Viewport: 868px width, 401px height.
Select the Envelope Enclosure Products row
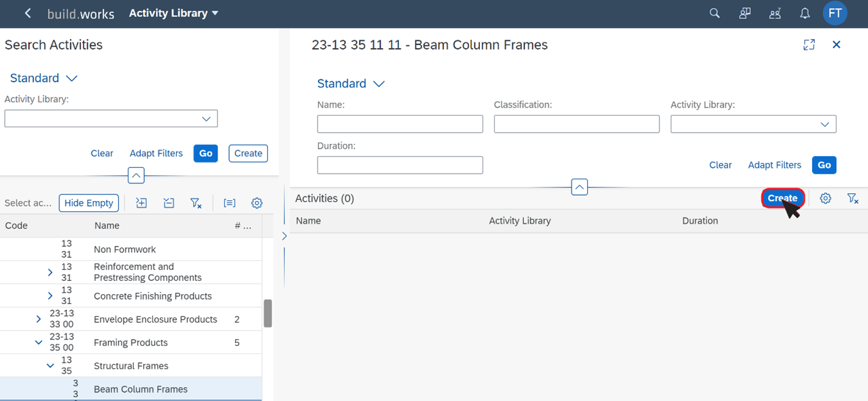pos(131,319)
